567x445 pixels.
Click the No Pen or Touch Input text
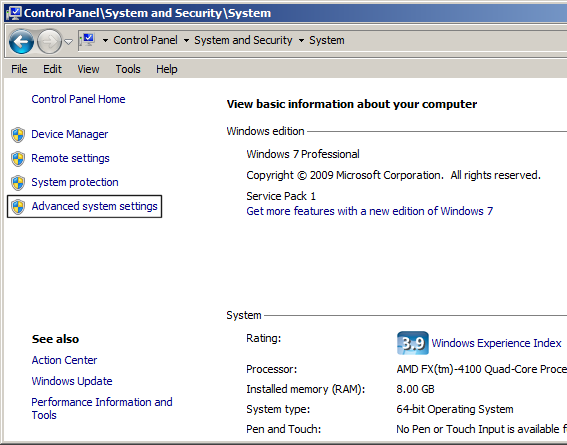click(x=482, y=429)
